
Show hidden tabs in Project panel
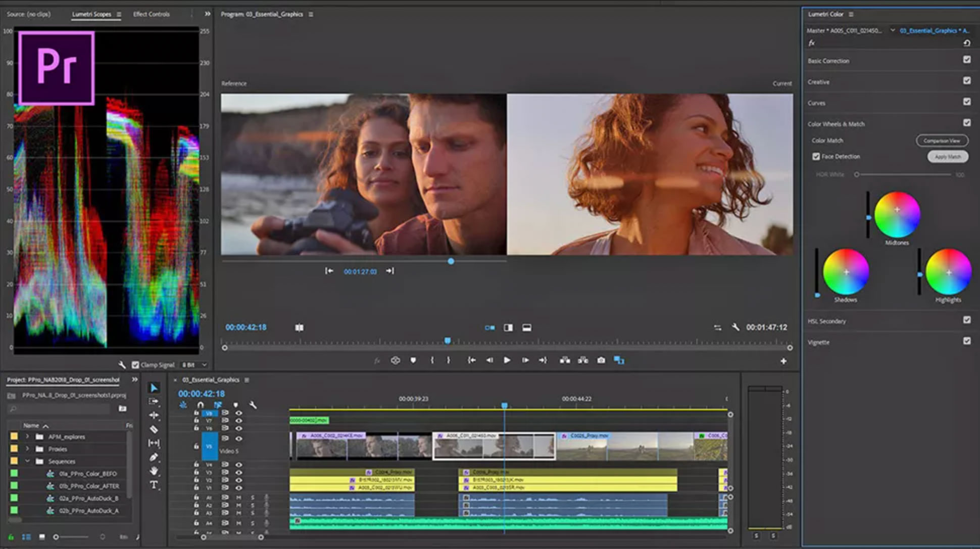tap(134, 380)
